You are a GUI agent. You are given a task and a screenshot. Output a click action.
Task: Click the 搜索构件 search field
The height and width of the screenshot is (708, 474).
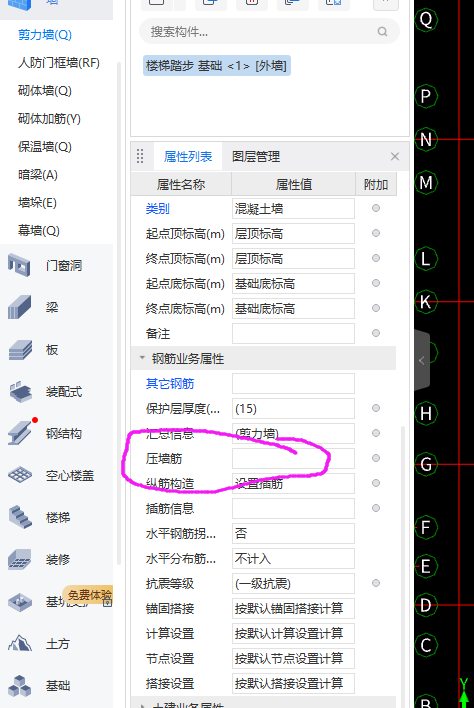270,32
